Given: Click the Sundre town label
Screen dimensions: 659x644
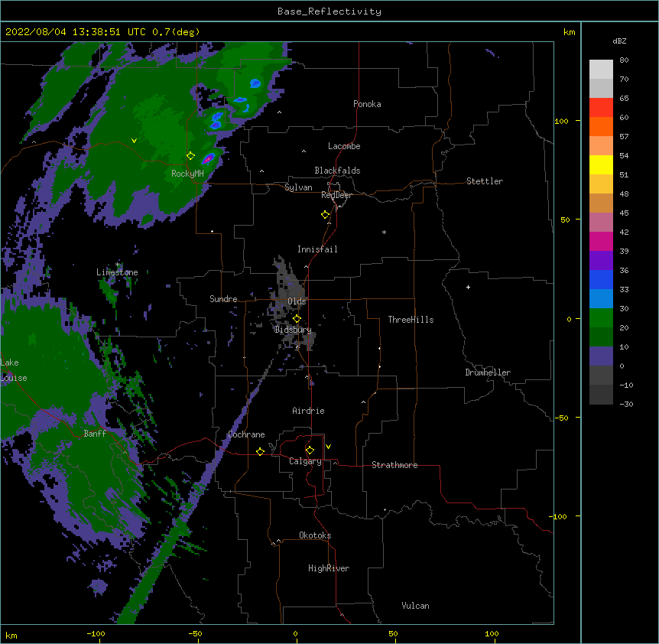Looking at the screenshot, I should [223, 299].
